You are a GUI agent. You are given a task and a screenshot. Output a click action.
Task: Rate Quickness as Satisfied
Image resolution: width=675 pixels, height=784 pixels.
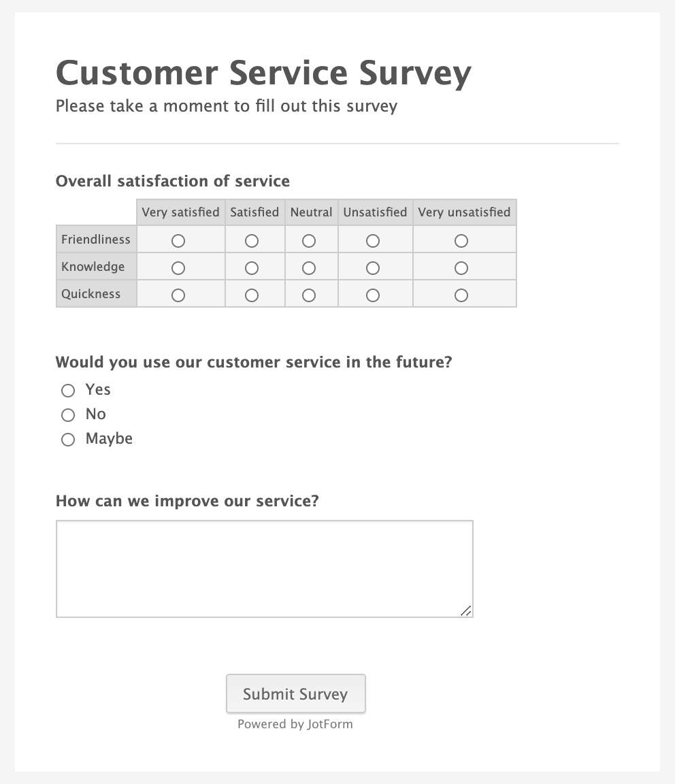tap(252, 295)
